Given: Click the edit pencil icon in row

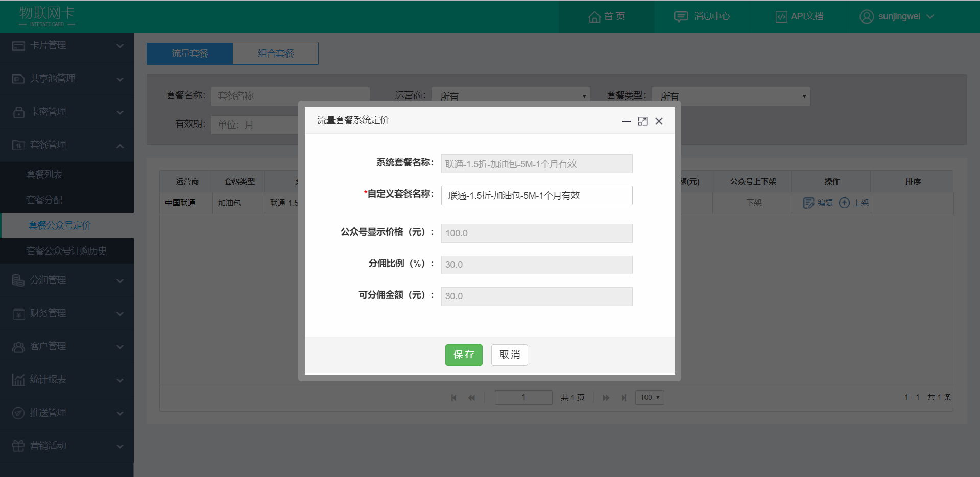Looking at the screenshot, I should coord(808,203).
